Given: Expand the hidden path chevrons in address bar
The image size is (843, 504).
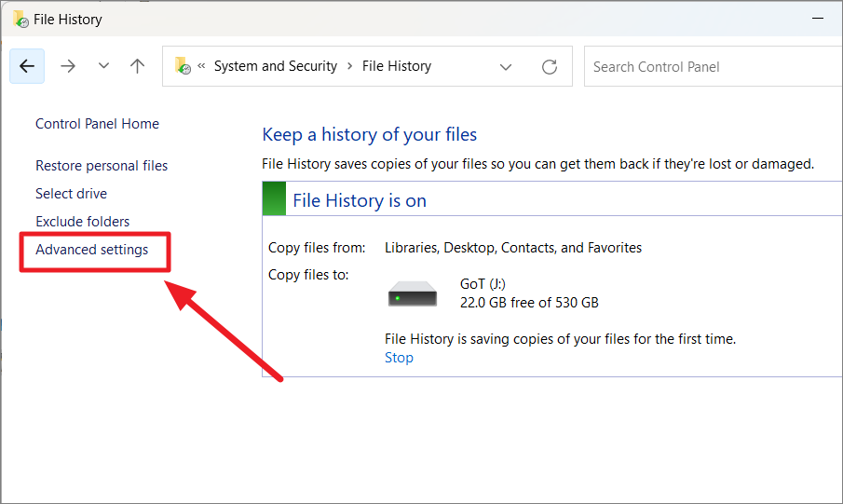Looking at the screenshot, I should [x=201, y=65].
